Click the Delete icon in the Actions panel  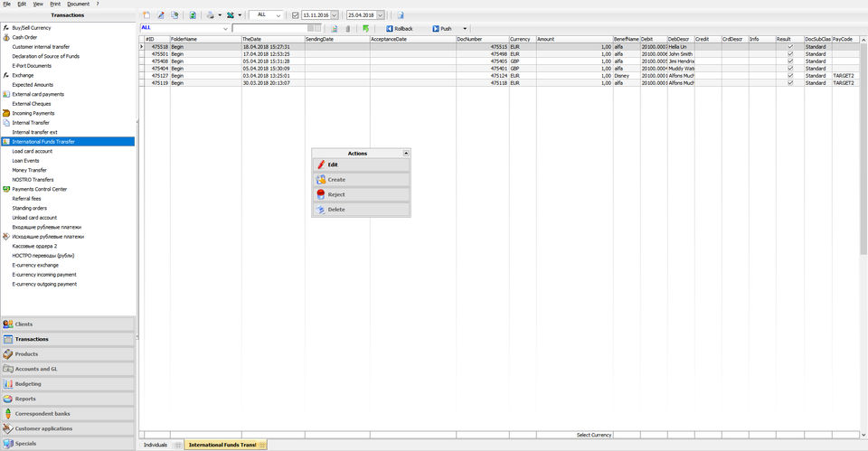pos(320,209)
